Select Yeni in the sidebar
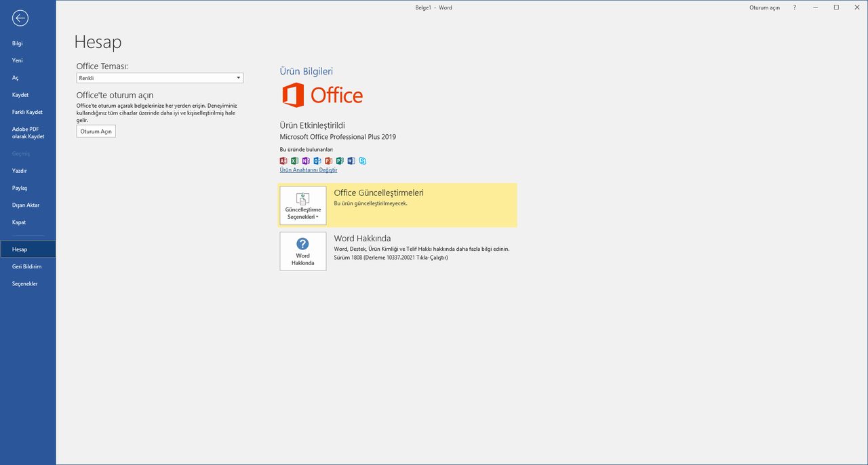The height and width of the screenshot is (465, 868). [28, 60]
